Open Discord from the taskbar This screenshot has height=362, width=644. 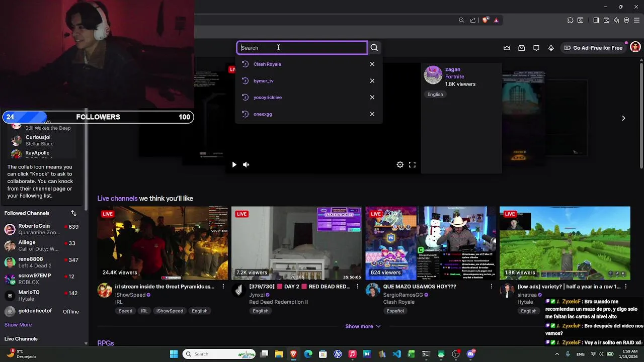tap(470, 354)
